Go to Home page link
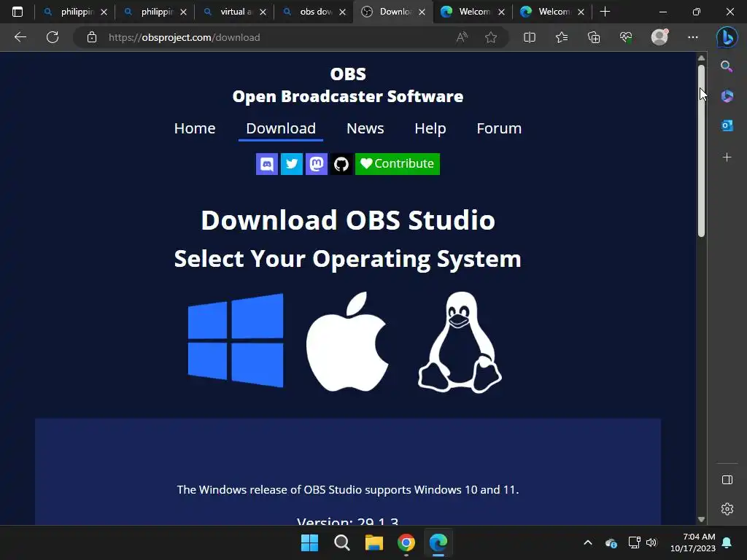Image resolution: width=747 pixels, height=560 pixels. (195, 128)
